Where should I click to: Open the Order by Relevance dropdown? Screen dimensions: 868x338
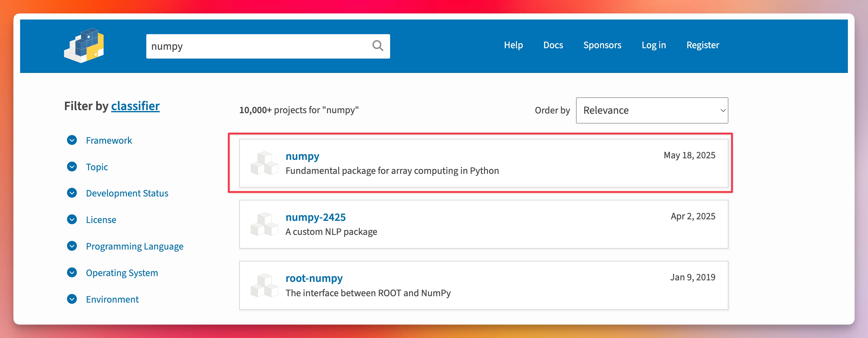(652, 110)
